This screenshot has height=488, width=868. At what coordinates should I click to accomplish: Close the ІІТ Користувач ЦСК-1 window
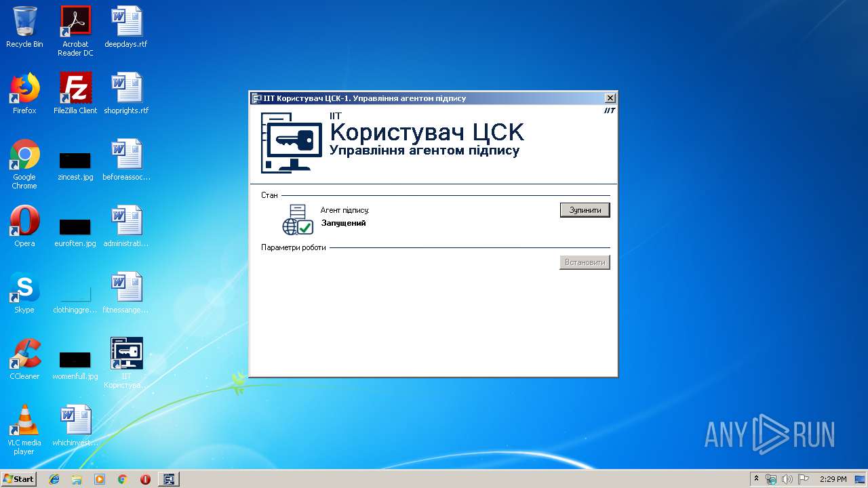610,98
